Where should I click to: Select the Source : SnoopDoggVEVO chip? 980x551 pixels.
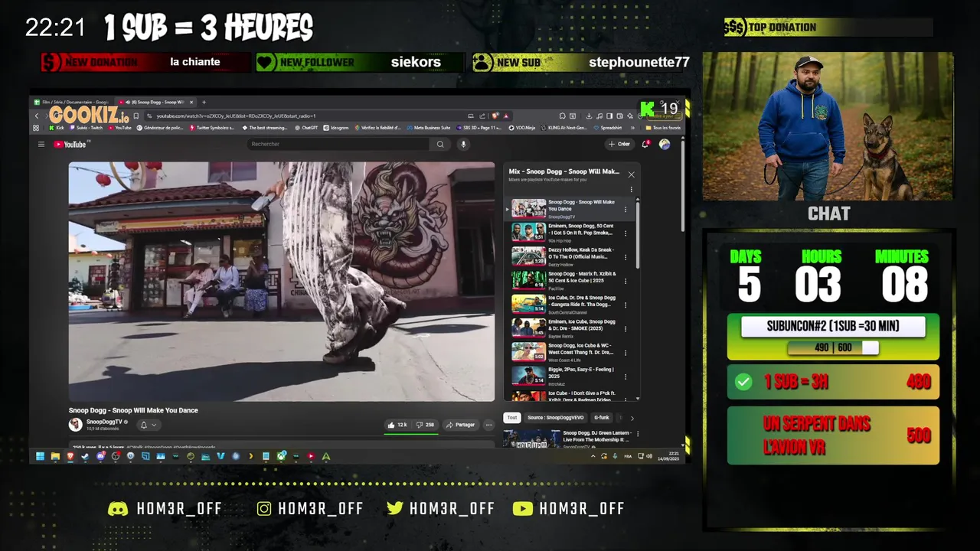pos(556,417)
